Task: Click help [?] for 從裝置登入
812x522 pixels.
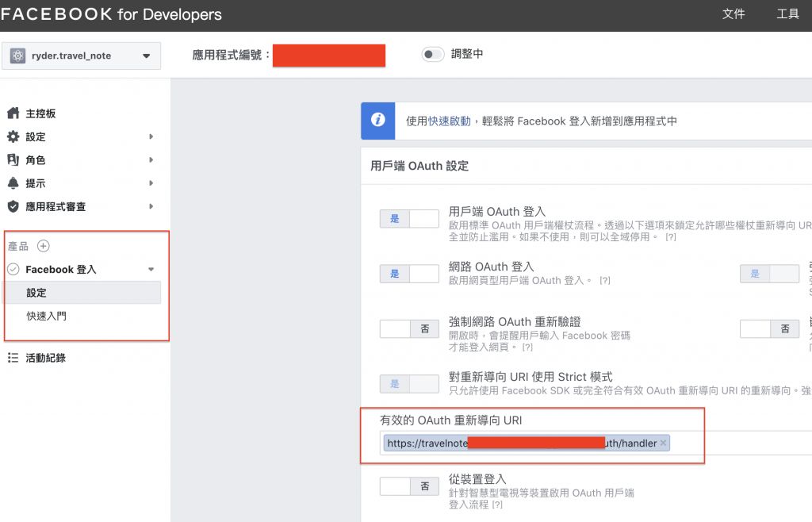Action: pyautogui.click(x=497, y=505)
